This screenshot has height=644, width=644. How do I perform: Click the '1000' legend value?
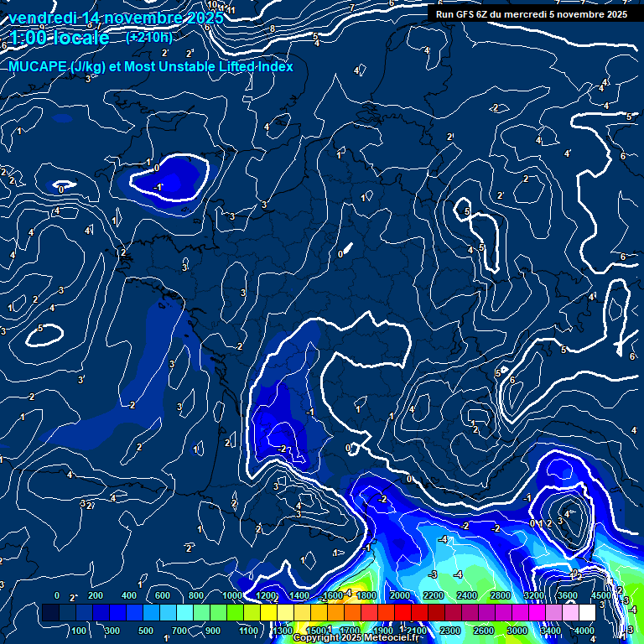pyautogui.click(x=232, y=595)
